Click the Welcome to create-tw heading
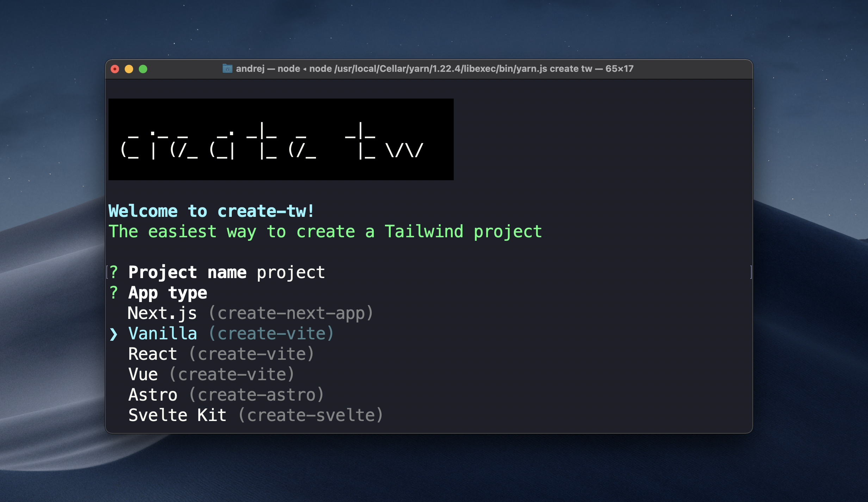The height and width of the screenshot is (502, 868). [211, 211]
